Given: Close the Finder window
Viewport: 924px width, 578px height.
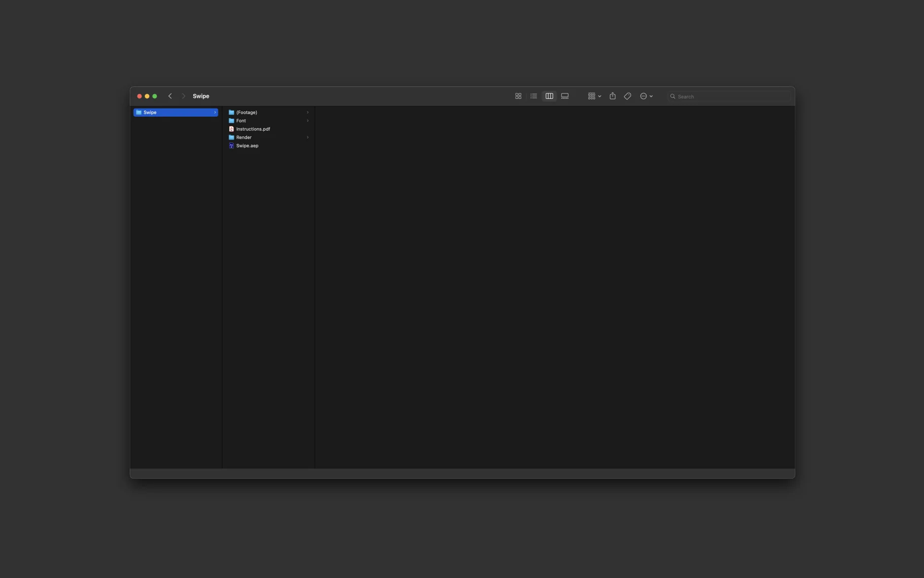Looking at the screenshot, I should point(139,96).
